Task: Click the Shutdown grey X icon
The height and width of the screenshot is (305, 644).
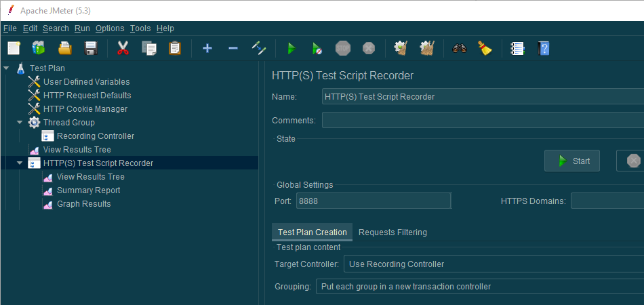Action: [x=369, y=48]
